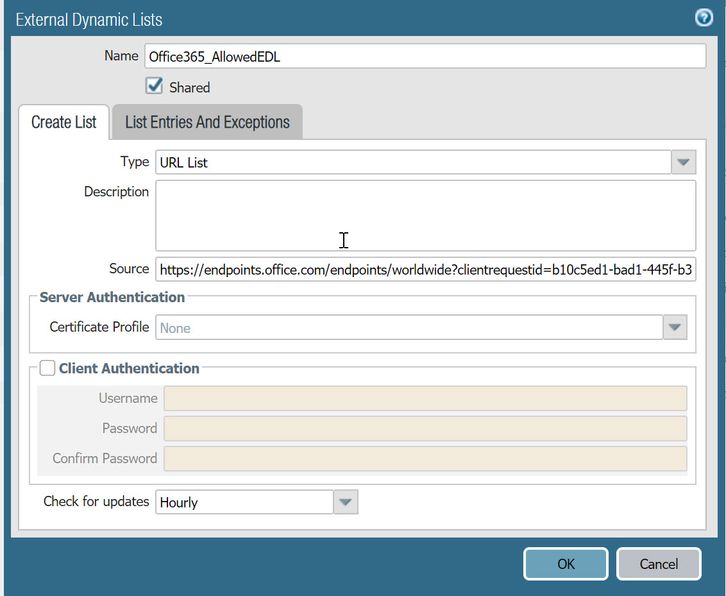Click the Name field containing Office365_AllowedEDL
This screenshot has height=596, width=726.
425,57
